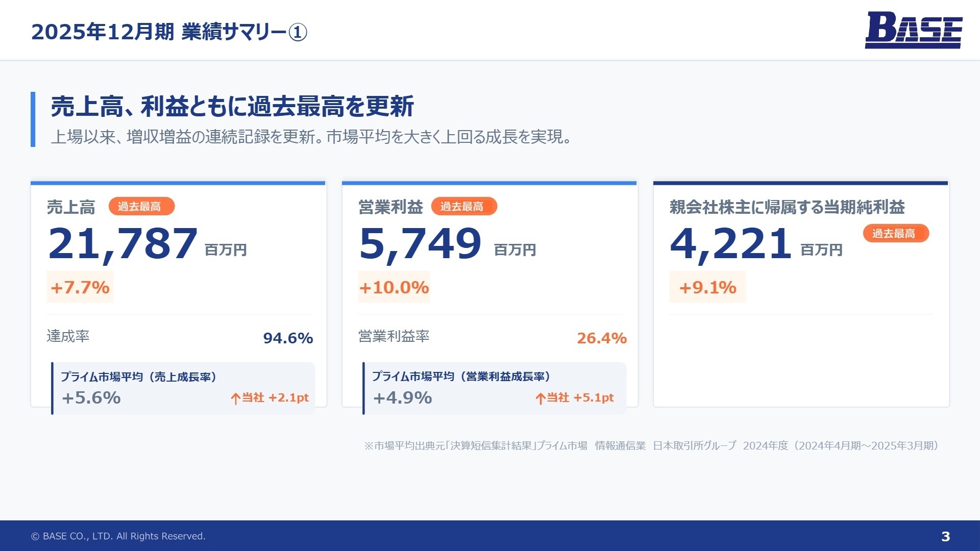Click the footnote source citation text
This screenshot has height=551, width=980.
coord(653,445)
